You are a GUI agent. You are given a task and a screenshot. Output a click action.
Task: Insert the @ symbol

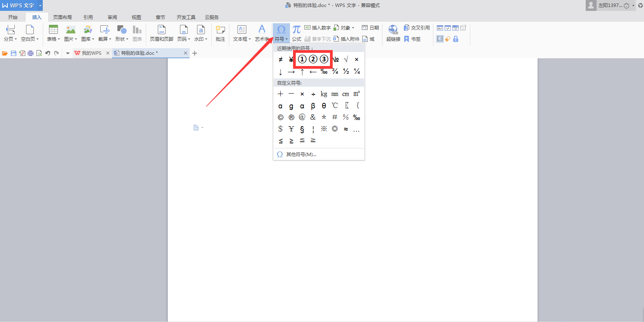click(302, 117)
